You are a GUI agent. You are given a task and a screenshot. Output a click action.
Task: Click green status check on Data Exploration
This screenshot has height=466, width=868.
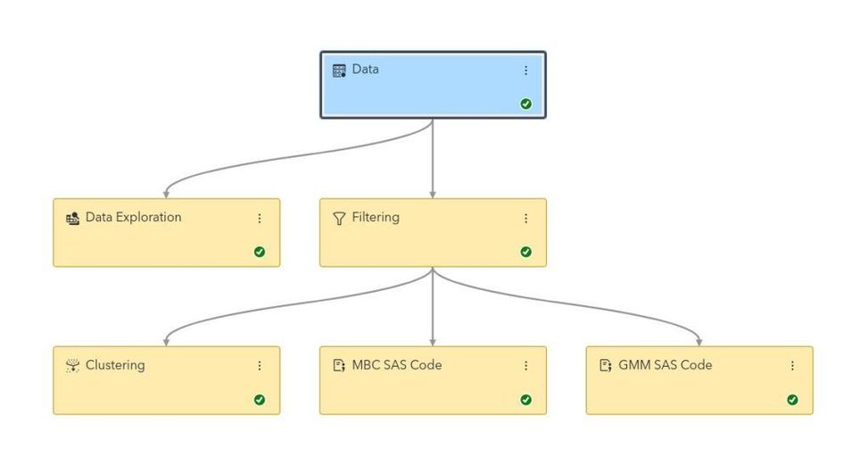pos(260,252)
